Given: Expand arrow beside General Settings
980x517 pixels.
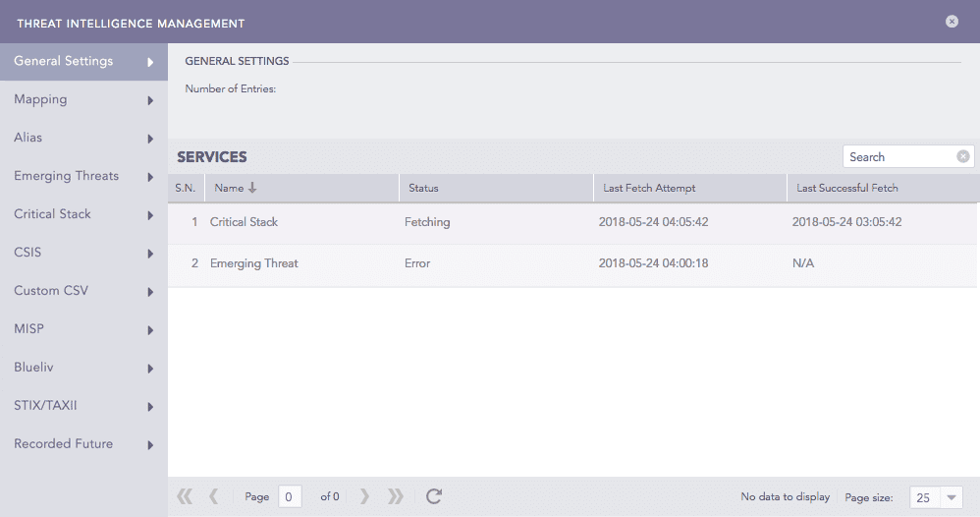Looking at the screenshot, I should pos(150,62).
